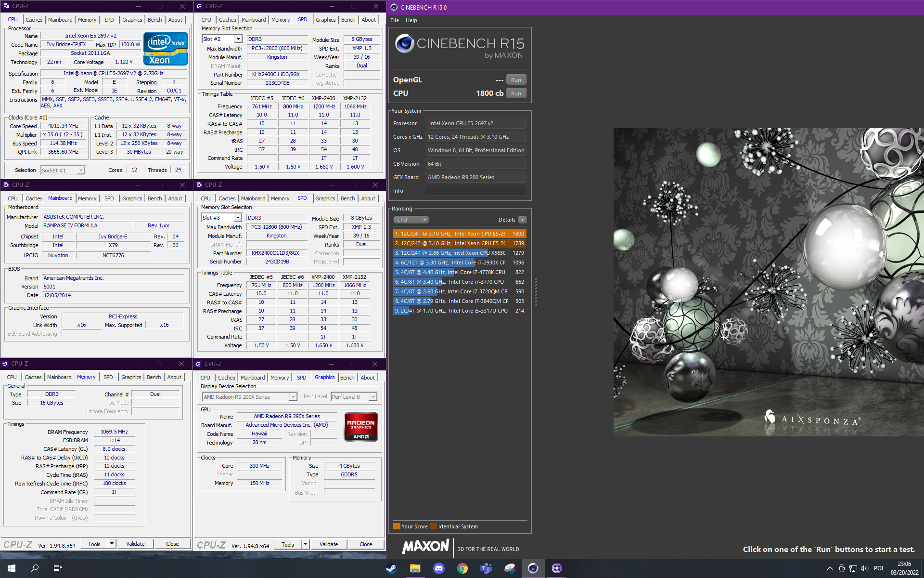Viewport: 924px width, 578px height.
Task: Click the Intel Xeon inside logo
Action: pyautogui.click(x=166, y=49)
